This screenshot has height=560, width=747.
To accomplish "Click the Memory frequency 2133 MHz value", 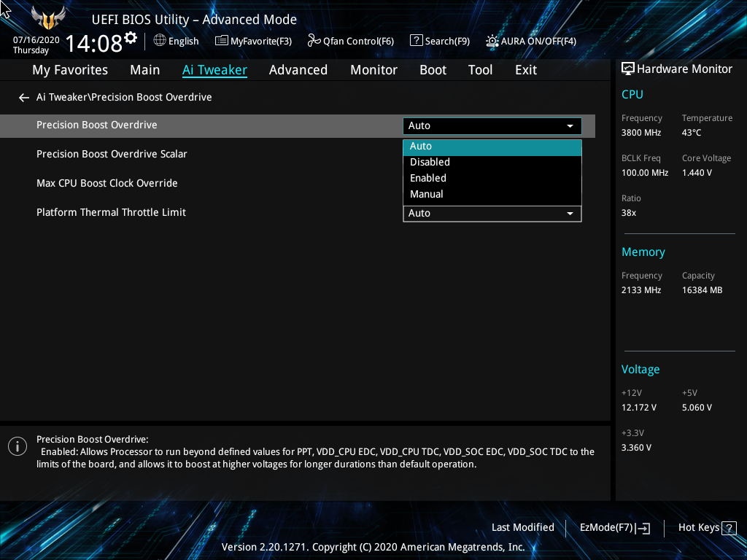I will [641, 290].
